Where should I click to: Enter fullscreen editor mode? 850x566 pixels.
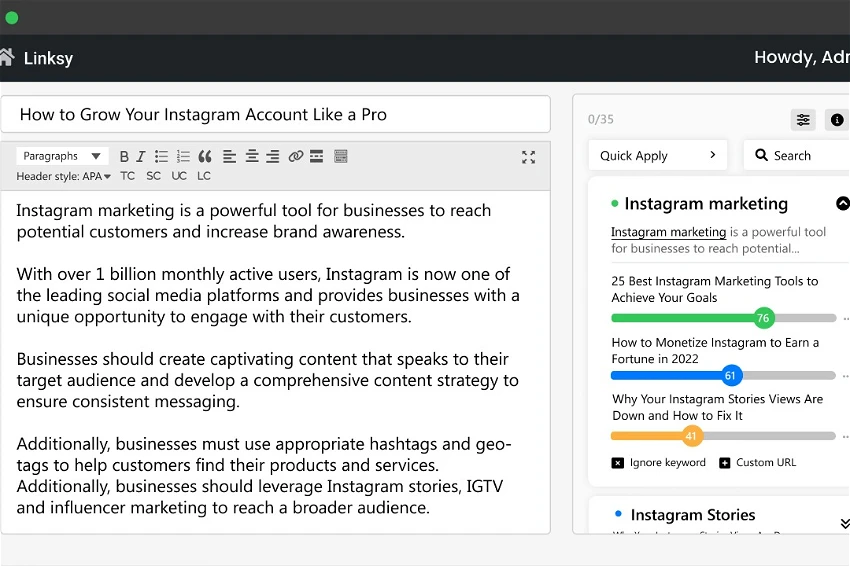coord(529,157)
